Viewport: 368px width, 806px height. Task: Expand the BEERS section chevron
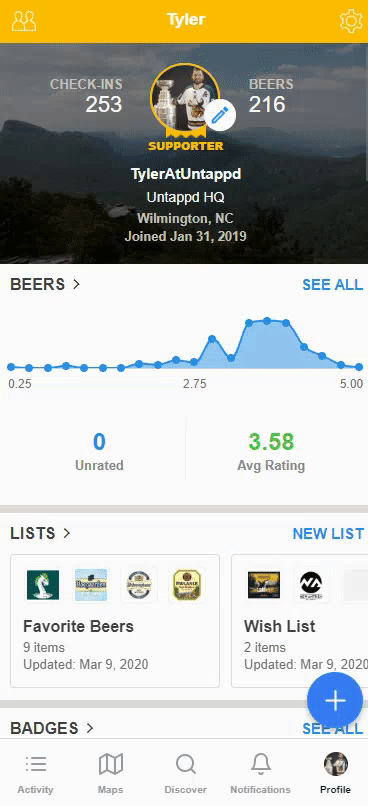(77, 284)
